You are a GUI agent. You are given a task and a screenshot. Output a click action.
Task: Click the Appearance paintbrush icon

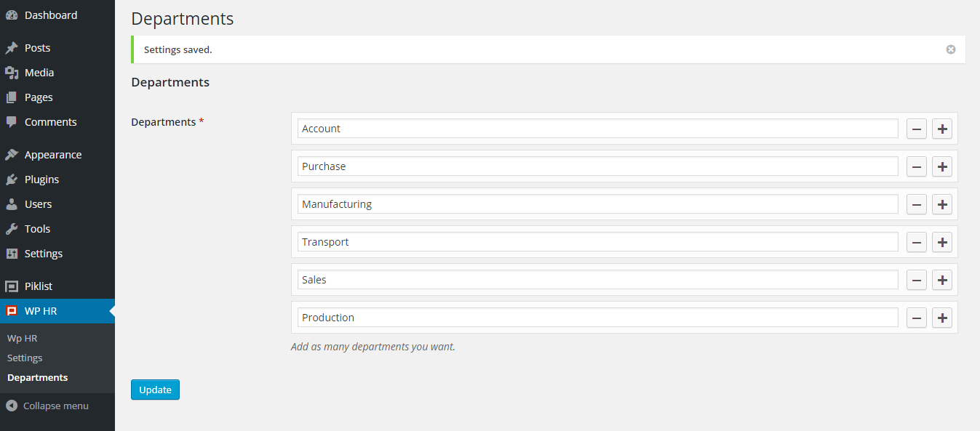point(12,155)
